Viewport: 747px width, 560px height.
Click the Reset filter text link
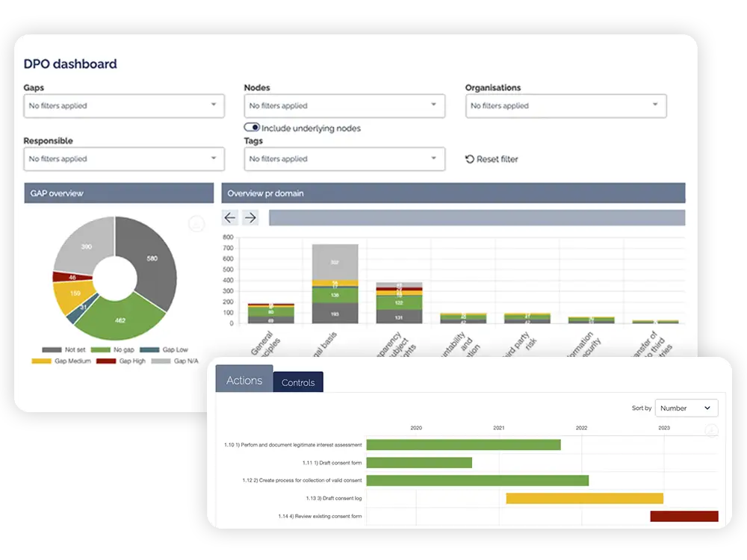pyautogui.click(x=498, y=159)
